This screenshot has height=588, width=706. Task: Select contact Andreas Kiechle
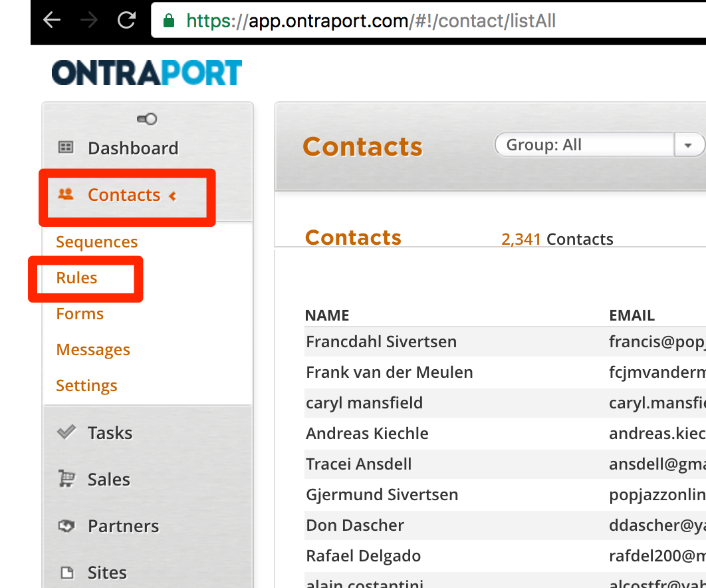pyautogui.click(x=368, y=434)
